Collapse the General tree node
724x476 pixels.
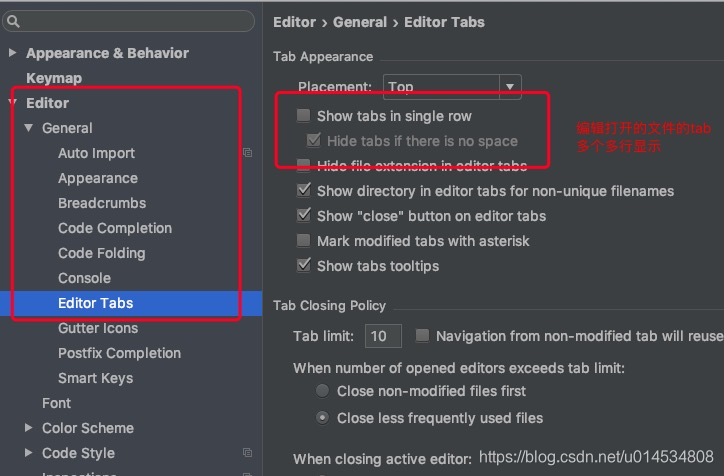tap(29, 128)
